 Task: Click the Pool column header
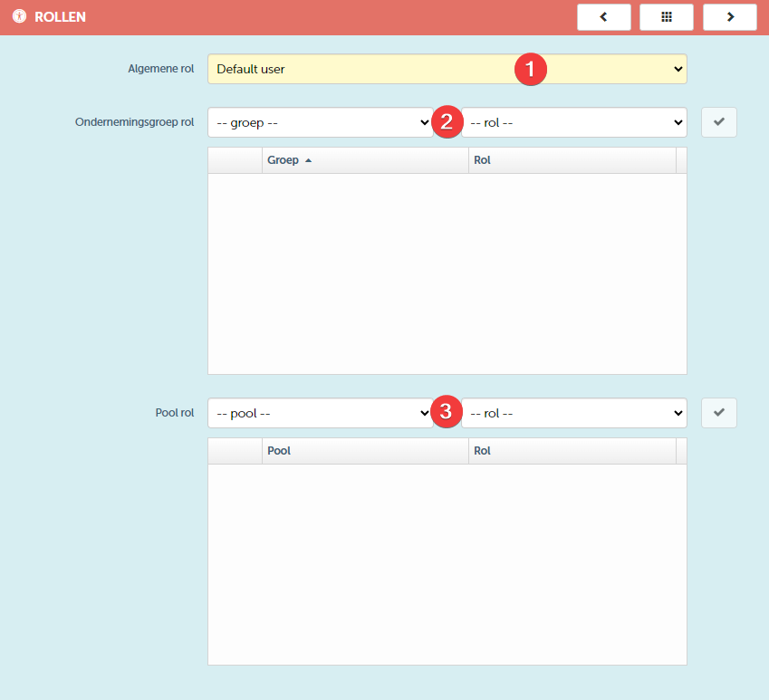coord(365,451)
